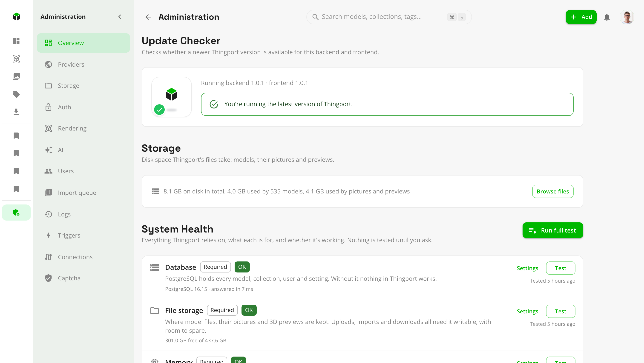
Task: Click the Thingport cube logo in the rail
Action: point(16,17)
